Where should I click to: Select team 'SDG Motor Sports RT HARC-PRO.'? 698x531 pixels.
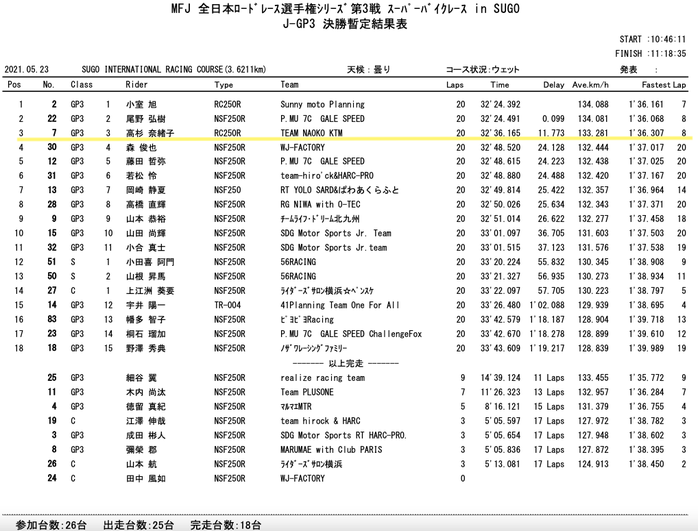[344, 435]
